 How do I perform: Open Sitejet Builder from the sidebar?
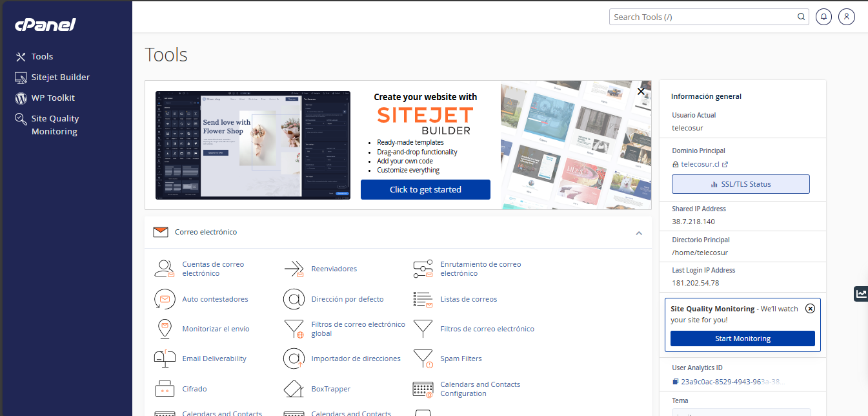click(x=60, y=78)
